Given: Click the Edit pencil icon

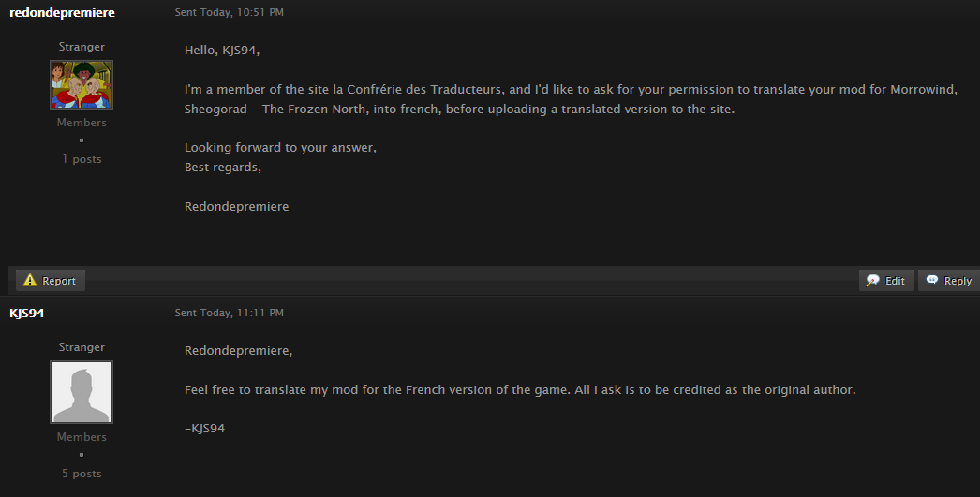Looking at the screenshot, I should pyautogui.click(x=872, y=281).
